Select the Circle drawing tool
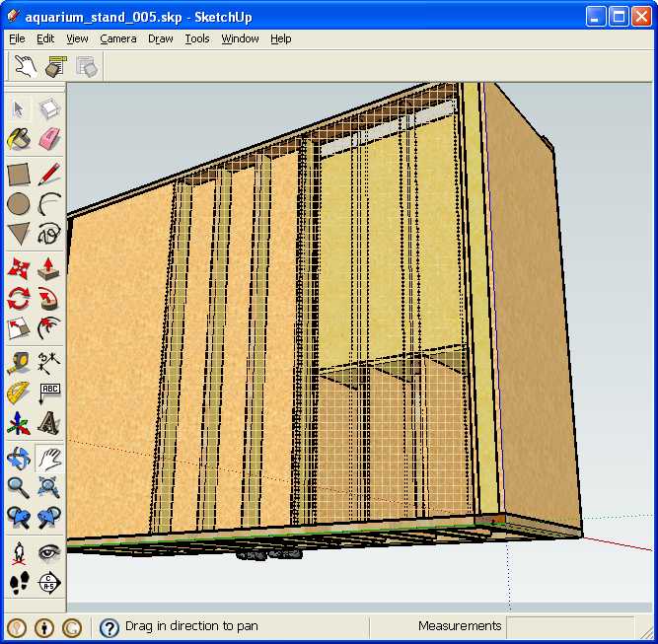 click(x=19, y=204)
